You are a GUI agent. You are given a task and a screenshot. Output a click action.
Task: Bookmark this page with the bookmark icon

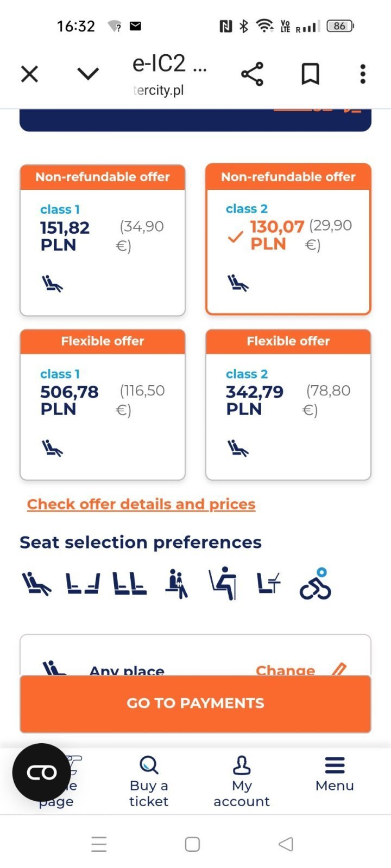[x=310, y=74]
